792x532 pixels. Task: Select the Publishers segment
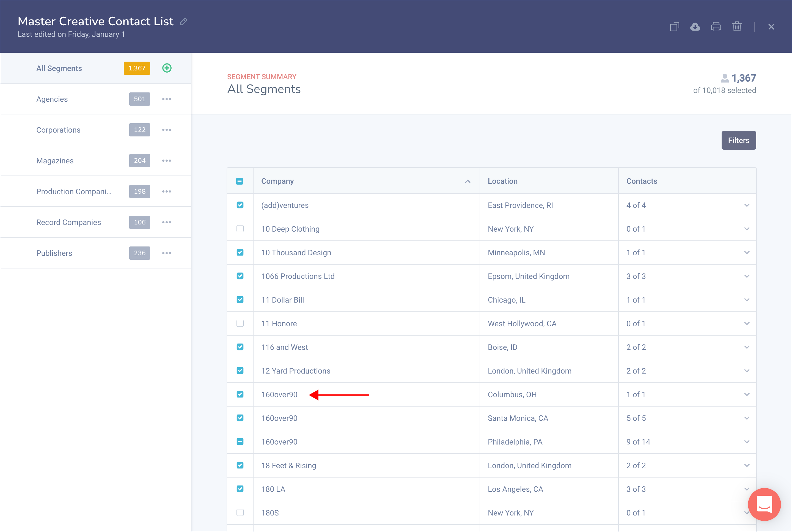pos(96,253)
